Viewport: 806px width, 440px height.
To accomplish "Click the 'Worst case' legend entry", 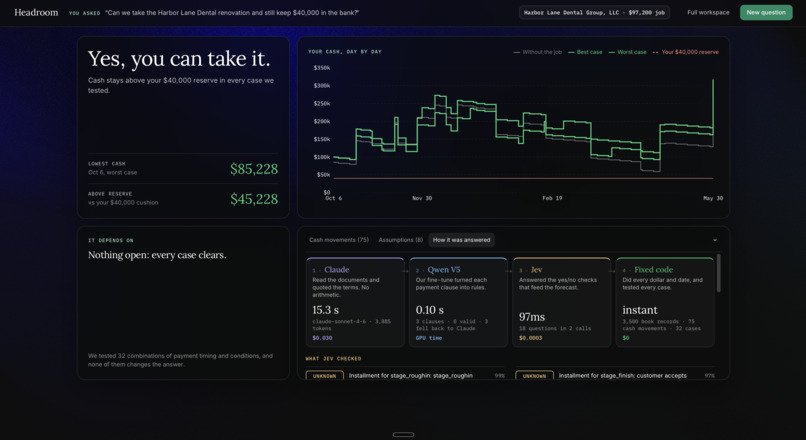I will pyautogui.click(x=628, y=52).
